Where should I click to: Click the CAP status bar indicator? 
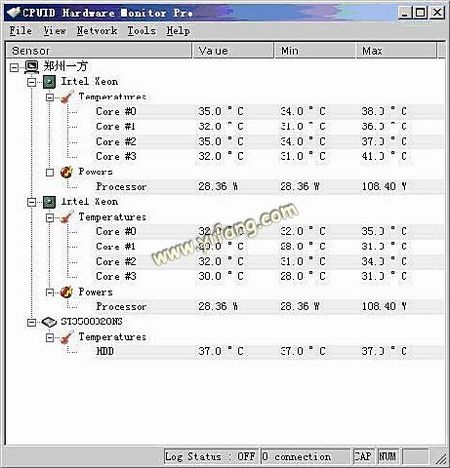[363, 456]
